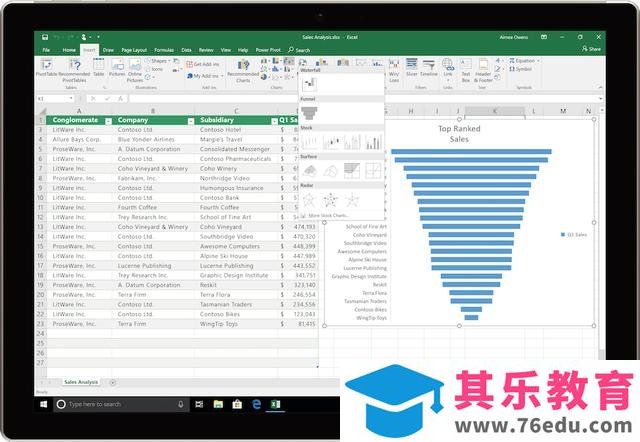The image size is (640, 442).
Task: Click the Save icon in the title bar
Action: (x=45, y=37)
